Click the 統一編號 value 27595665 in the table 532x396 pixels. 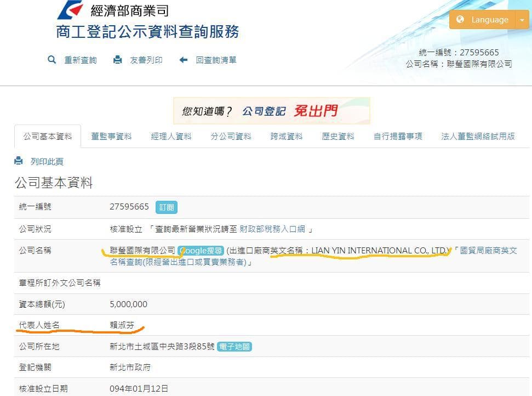[x=129, y=206]
